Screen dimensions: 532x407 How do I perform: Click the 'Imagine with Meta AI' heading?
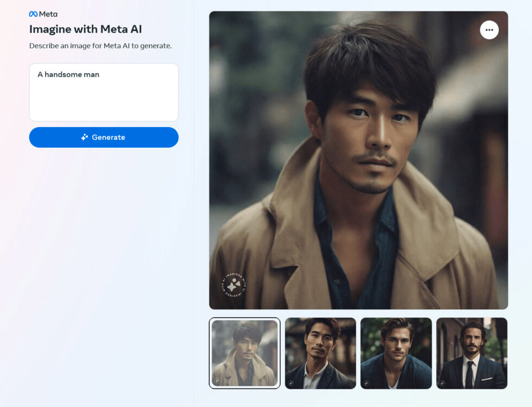86,29
